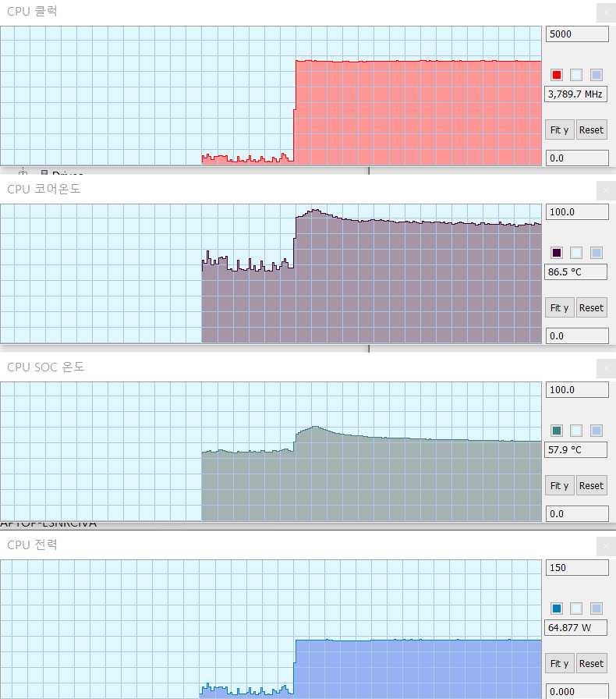This screenshot has width=616, height=699.
Task: Click Reset in CPU SOC 온도 graph
Action: pos(592,485)
